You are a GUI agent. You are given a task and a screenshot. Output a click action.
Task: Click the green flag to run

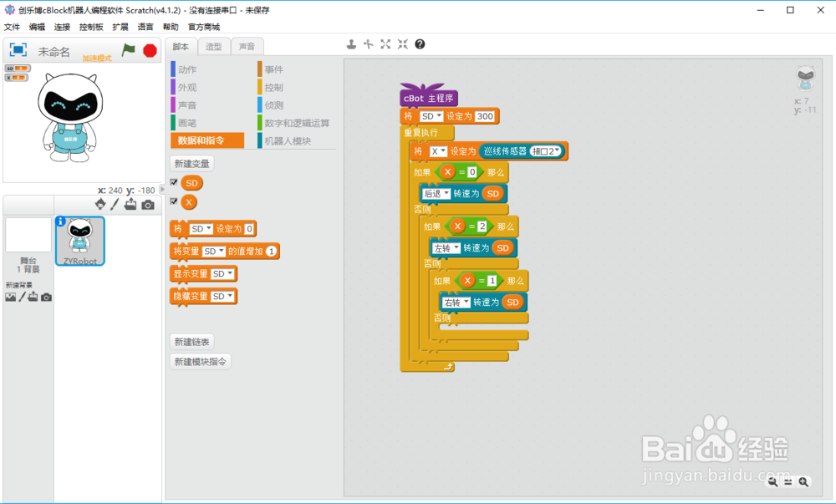127,50
